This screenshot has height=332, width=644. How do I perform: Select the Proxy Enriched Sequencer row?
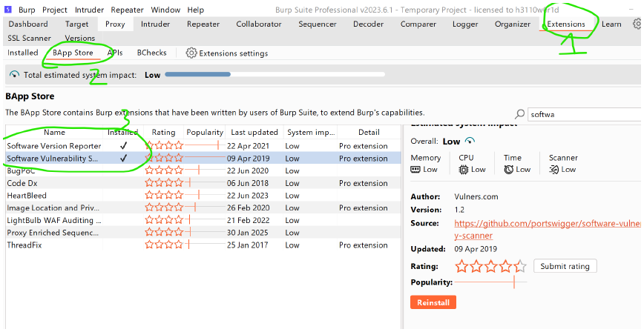203,232
